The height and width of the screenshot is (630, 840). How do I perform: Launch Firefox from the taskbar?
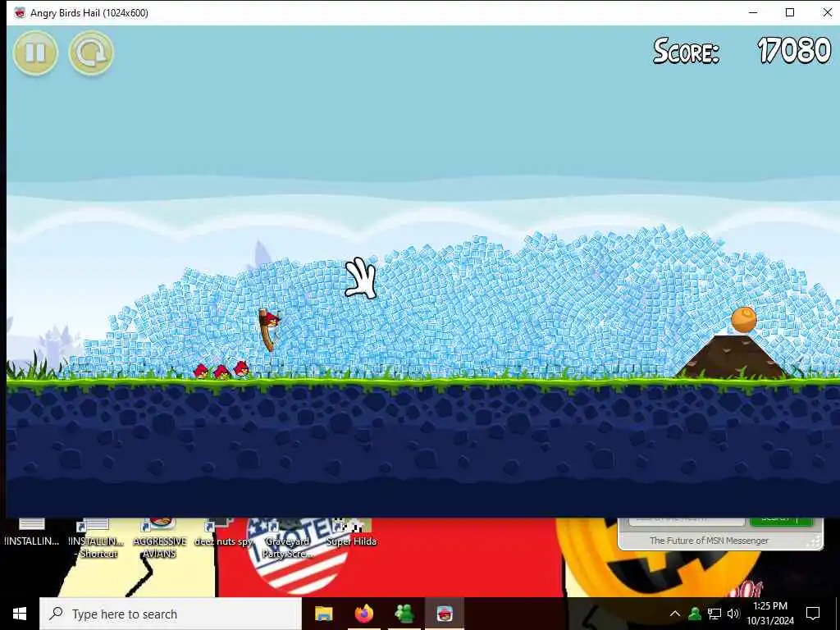click(x=364, y=614)
